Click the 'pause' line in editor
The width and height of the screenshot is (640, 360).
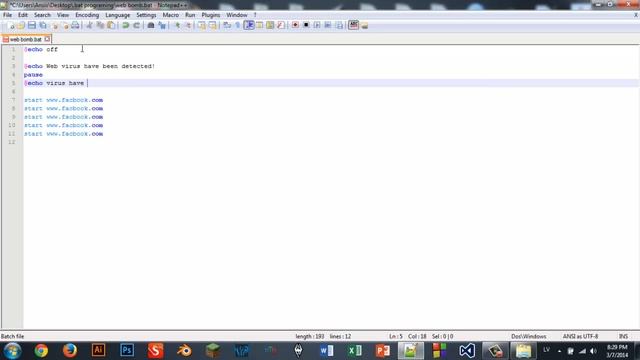(x=33, y=75)
